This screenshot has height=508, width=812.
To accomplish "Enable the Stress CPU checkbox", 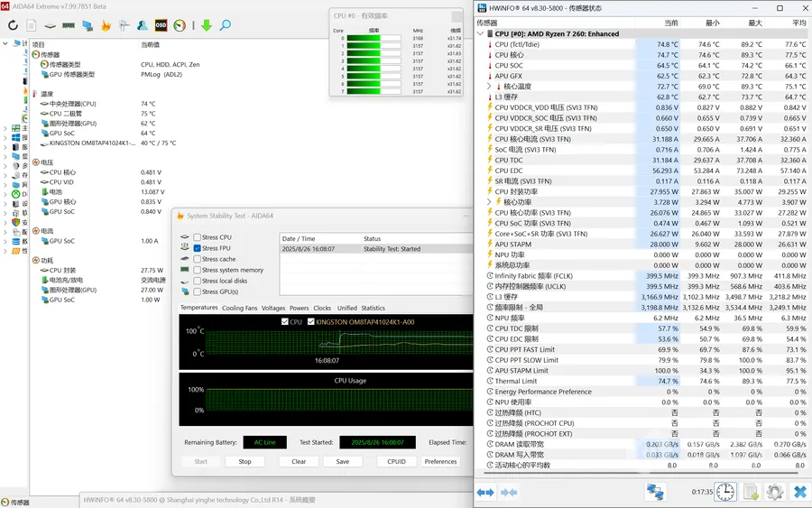I will [197, 237].
